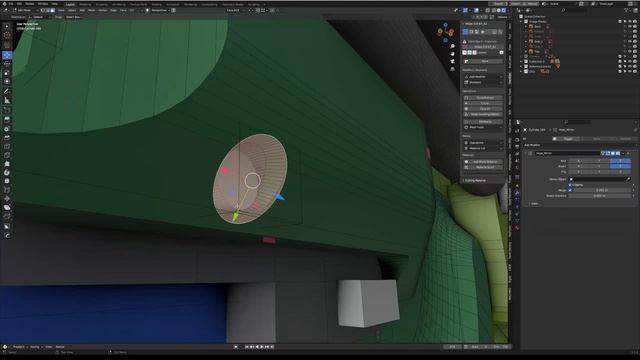Adjust the Merge distance 0.001 m field
This screenshot has width=640, height=360.
point(602,190)
